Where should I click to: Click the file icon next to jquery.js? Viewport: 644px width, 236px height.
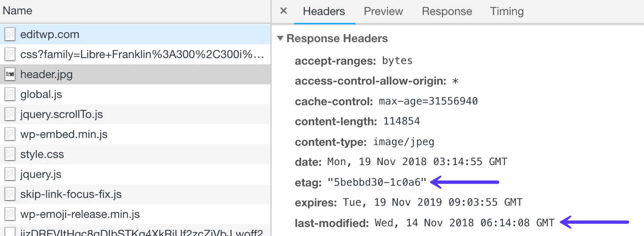[10, 174]
